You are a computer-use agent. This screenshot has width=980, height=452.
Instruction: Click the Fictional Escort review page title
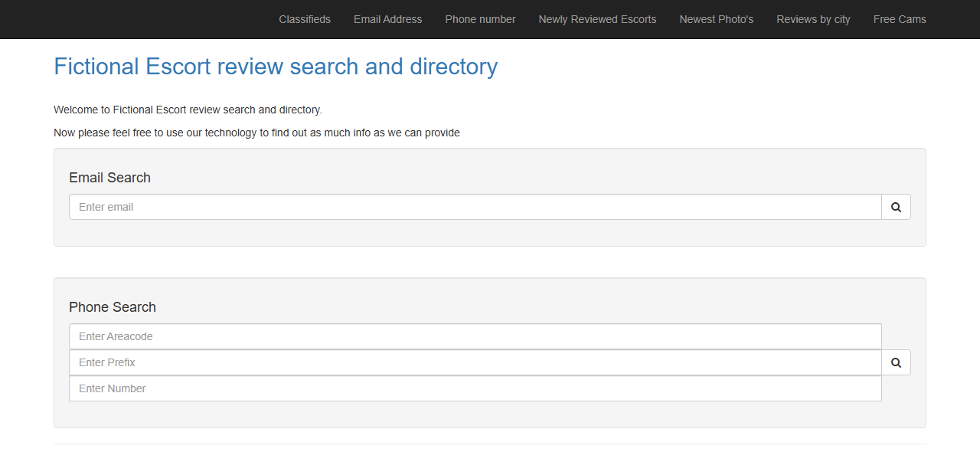[276, 67]
